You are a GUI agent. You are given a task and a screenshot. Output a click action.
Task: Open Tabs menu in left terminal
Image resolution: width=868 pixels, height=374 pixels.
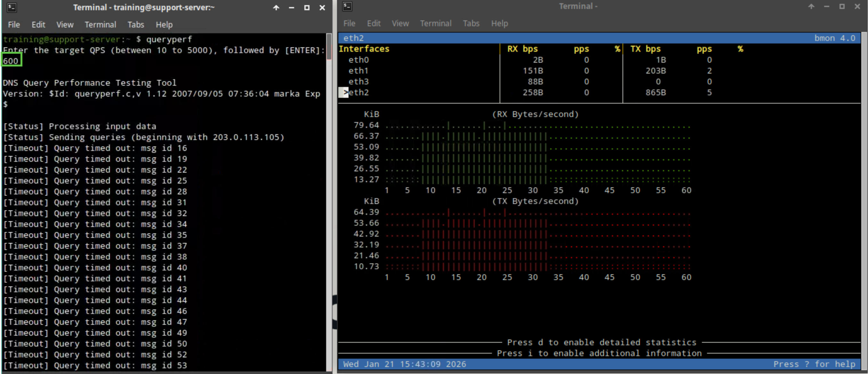[x=135, y=25]
